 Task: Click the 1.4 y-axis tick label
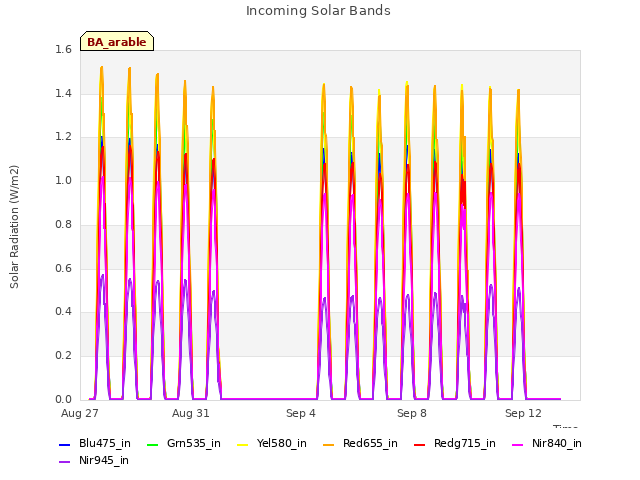(63, 93)
